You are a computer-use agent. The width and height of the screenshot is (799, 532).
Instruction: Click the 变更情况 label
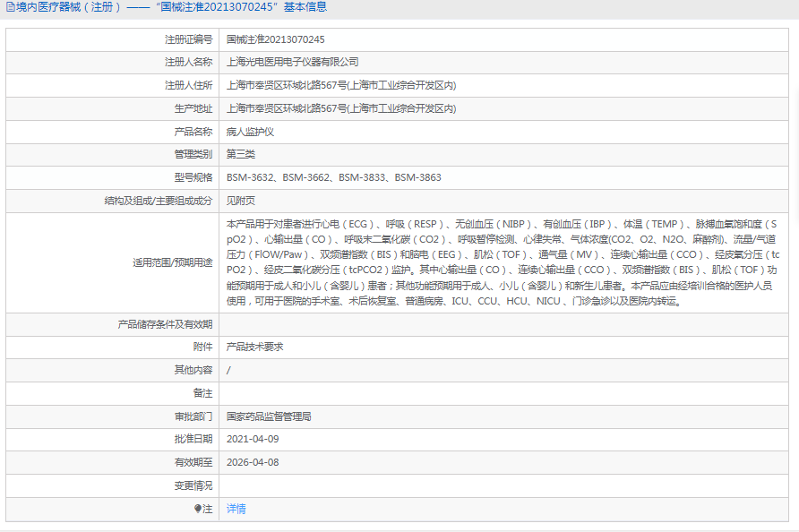point(193,485)
